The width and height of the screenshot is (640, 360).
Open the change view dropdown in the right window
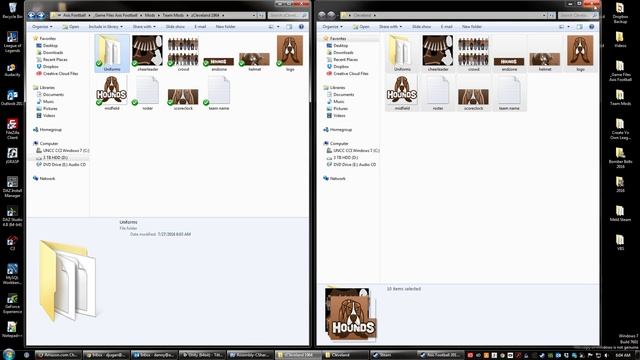tap(569, 27)
